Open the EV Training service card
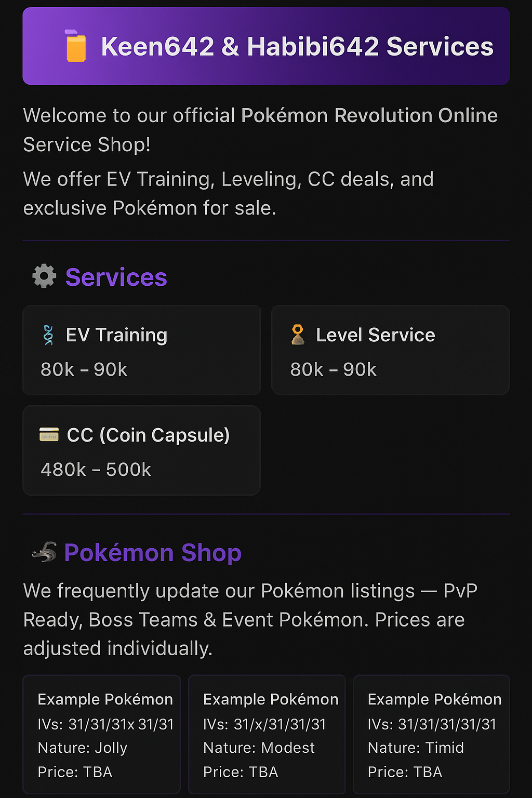The width and height of the screenshot is (532, 798). pos(141,350)
